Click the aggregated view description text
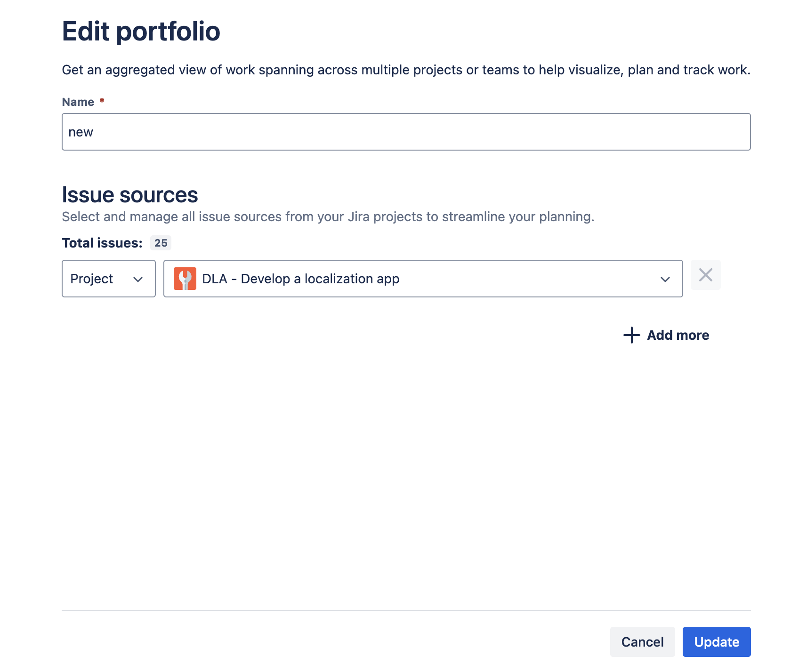 pyautogui.click(x=406, y=70)
